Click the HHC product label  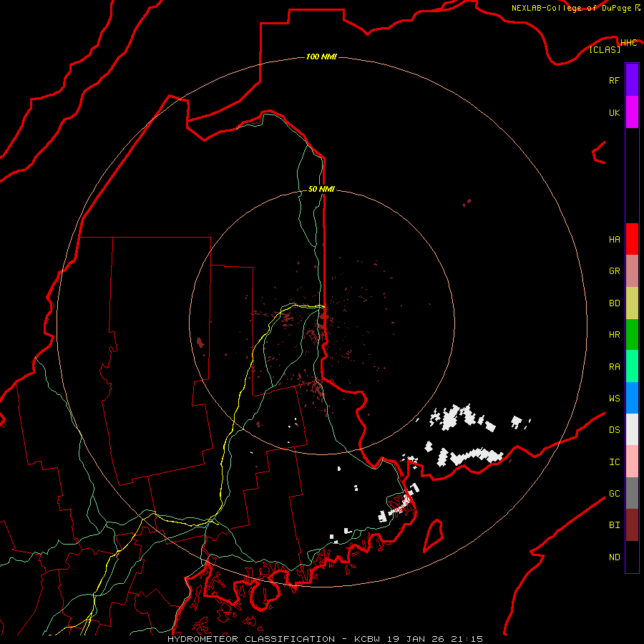(x=628, y=43)
